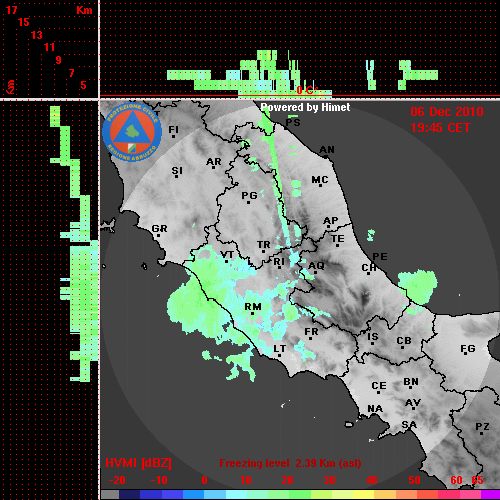Click the dark blue swatch on the color bar
Screen dimensions: 500x500
pyautogui.click(x=129, y=495)
